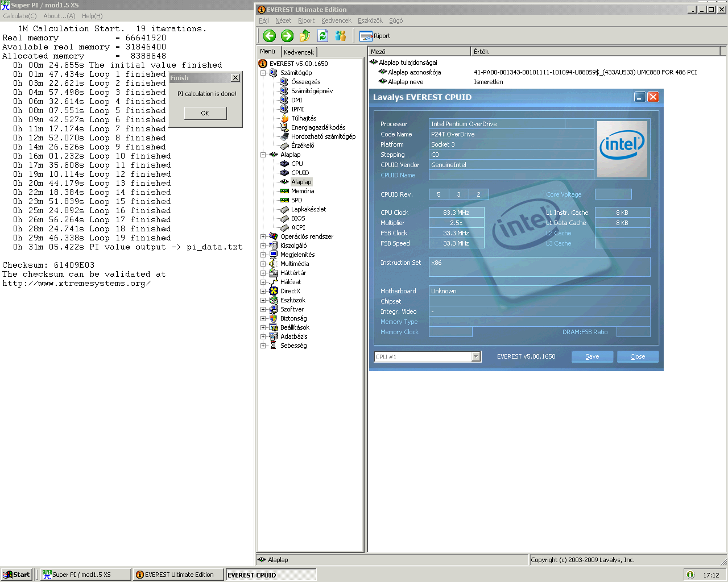Screen dimensions: 728x582
Task: Select Eszközök tree item
Action: coord(292,300)
